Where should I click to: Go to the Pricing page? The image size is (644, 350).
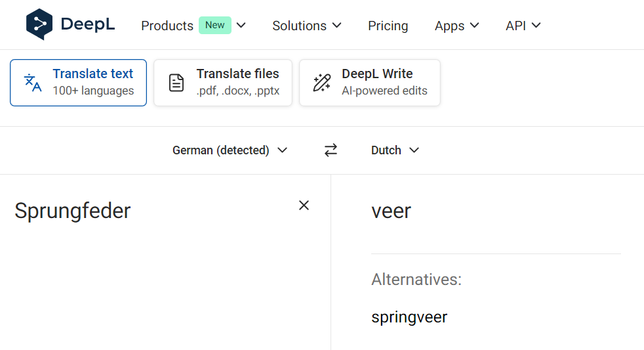388,26
